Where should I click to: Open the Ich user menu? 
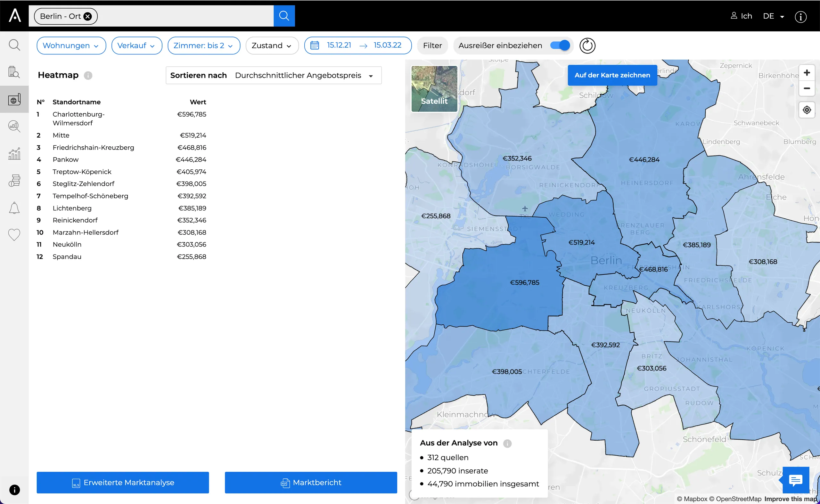click(741, 16)
